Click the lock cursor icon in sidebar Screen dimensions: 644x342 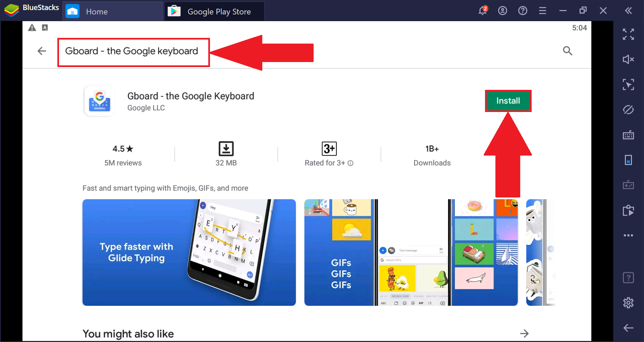628,84
